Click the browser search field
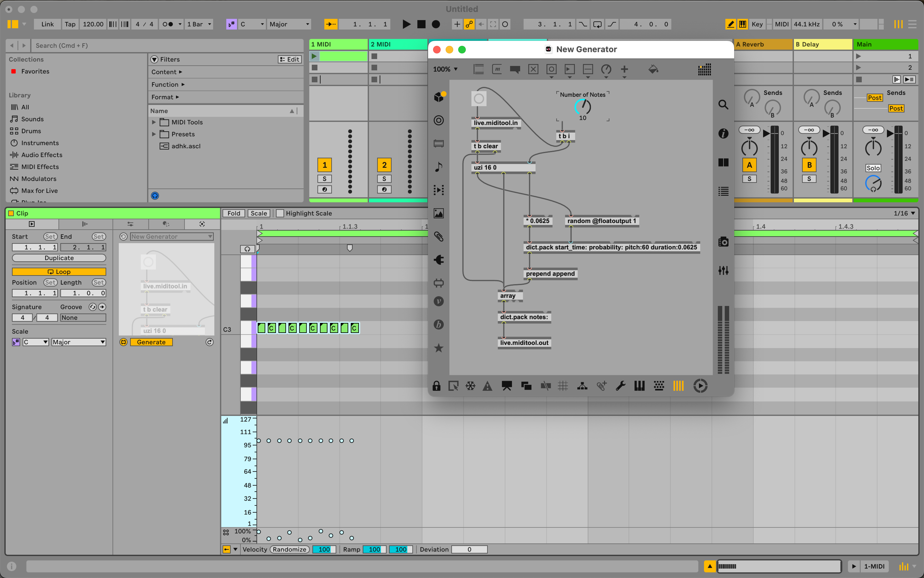The image size is (924, 578). point(168,46)
